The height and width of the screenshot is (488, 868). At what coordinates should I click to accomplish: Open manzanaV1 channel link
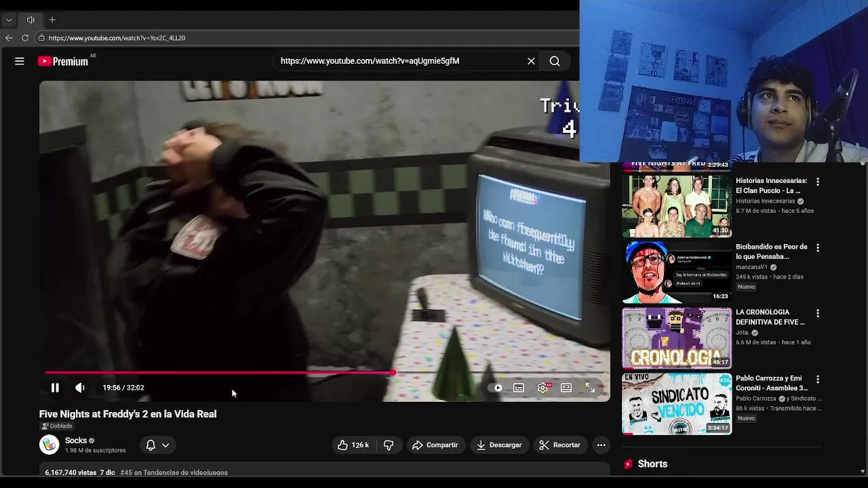pos(751,267)
